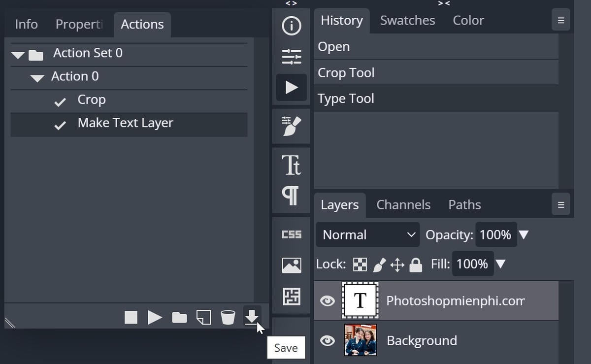The height and width of the screenshot is (364, 591).
Task: Select the Open history state
Action: click(x=436, y=46)
